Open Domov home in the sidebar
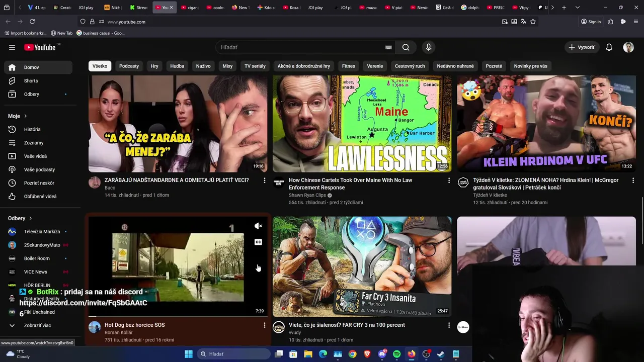The image size is (644, 362). point(38,67)
